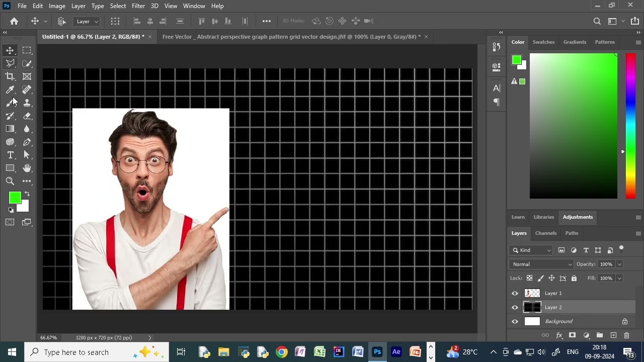Toggle visibility of the Background layer
The height and width of the screenshot is (362, 644).
tap(515, 321)
